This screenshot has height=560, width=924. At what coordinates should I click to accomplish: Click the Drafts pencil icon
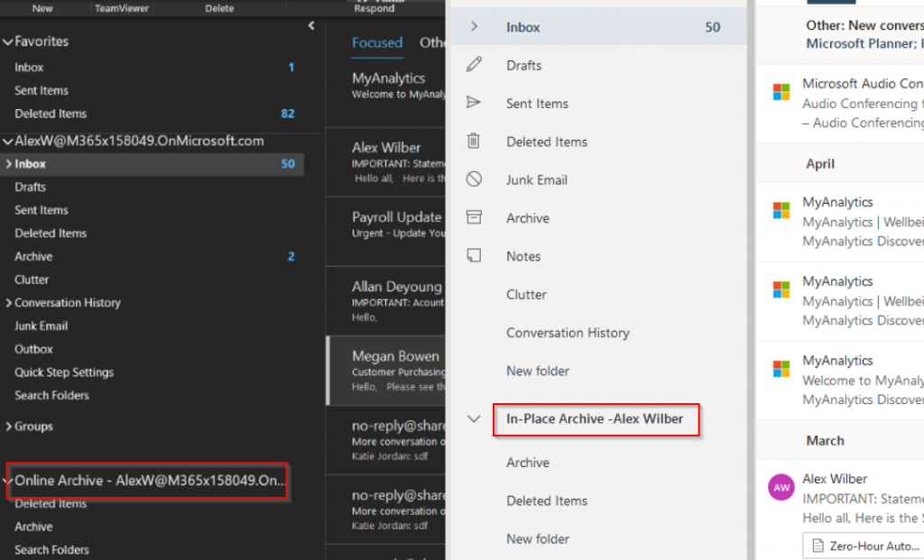coord(474,64)
